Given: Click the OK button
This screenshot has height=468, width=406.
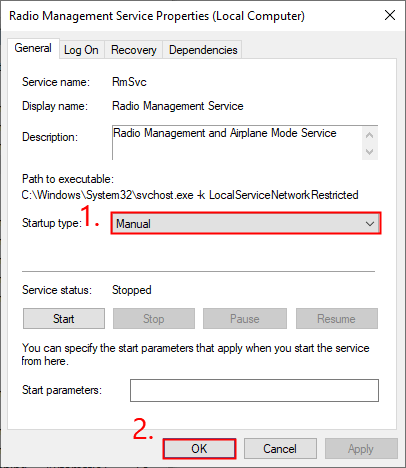Looking at the screenshot, I should coord(199,449).
